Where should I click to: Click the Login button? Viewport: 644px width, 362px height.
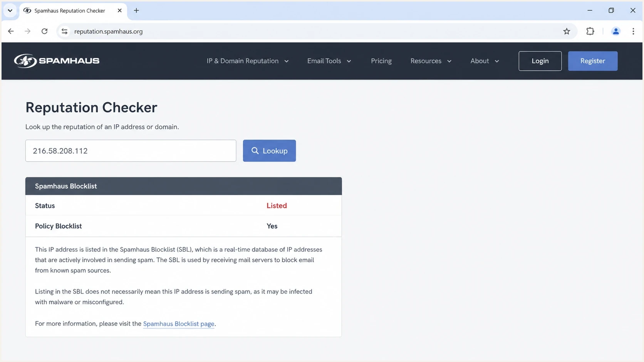coord(540,61)
